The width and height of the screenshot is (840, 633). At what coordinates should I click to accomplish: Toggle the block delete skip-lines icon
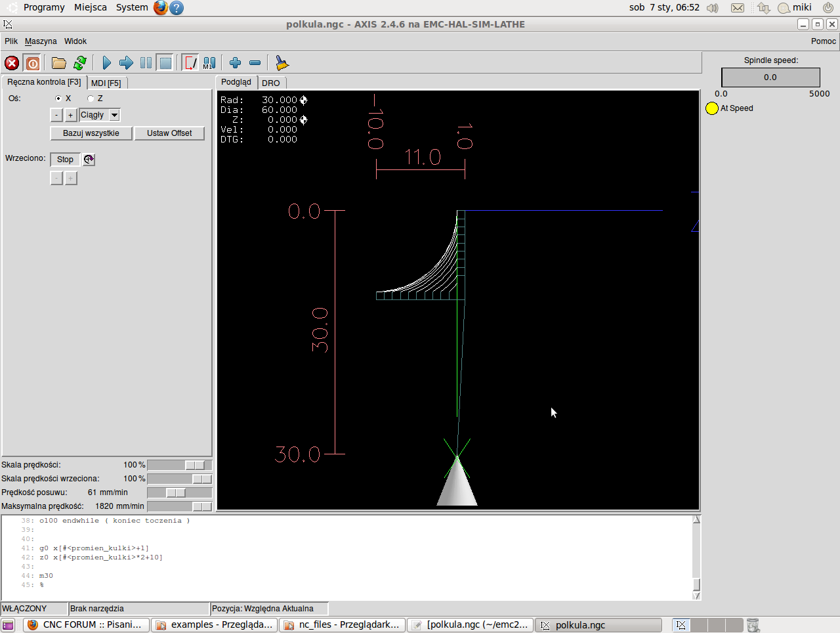pos(190,63)
